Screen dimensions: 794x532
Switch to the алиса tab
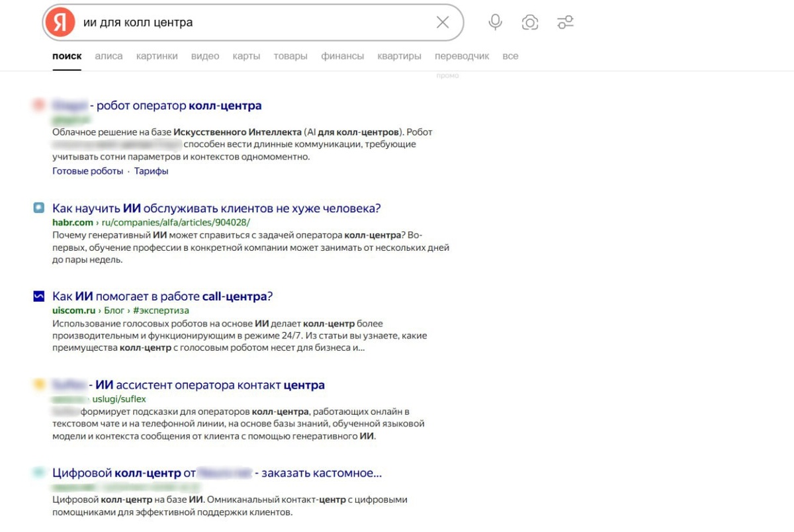point(109,56)
